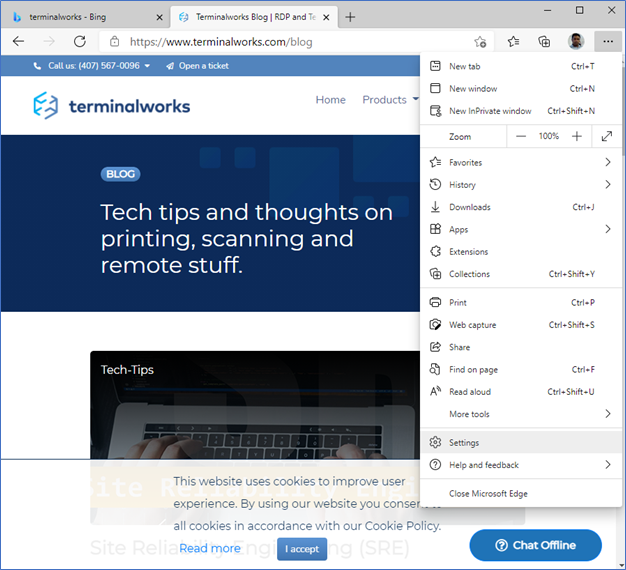Go to the Home nav link
The image size is (626, 570).
331,100
